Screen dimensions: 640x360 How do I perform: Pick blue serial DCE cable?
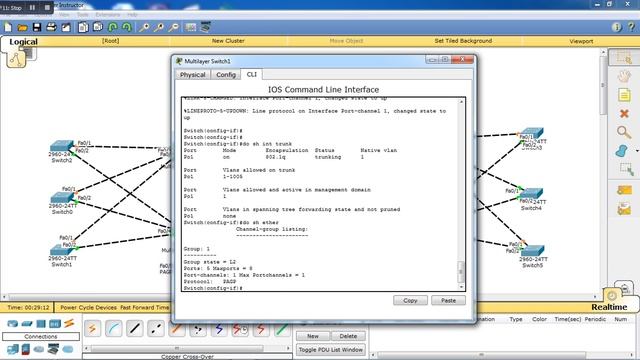[219, 329]
